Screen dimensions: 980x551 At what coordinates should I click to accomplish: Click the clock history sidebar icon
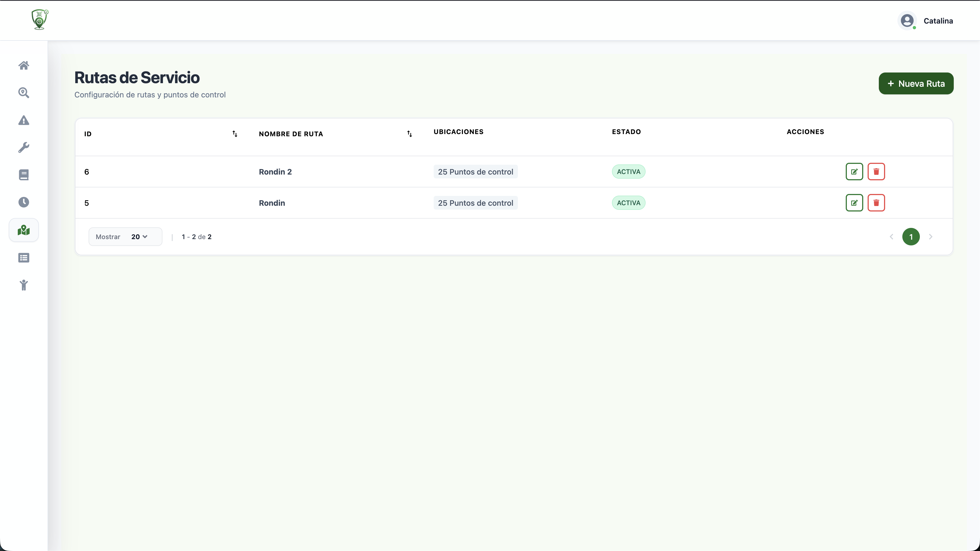tap(24, 202)
